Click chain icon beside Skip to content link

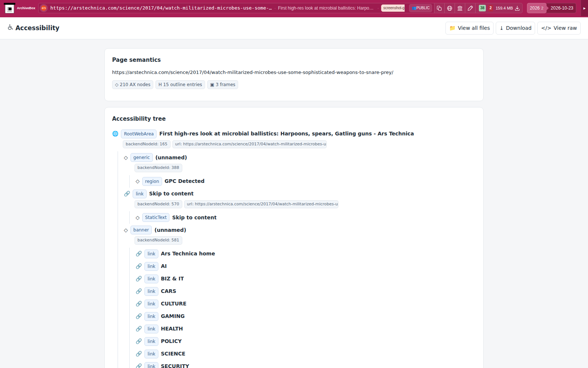click(x=127, y=194)
